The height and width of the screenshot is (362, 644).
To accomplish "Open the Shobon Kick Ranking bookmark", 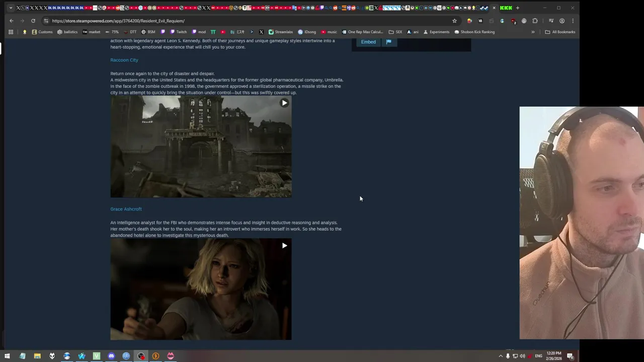I will [x=474, y=32].
